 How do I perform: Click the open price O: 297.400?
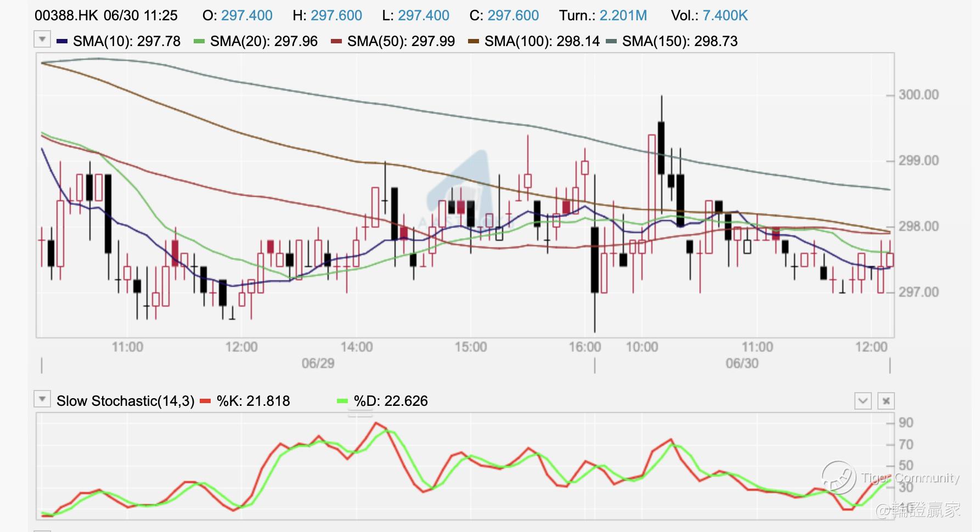(x=238, y=15)
